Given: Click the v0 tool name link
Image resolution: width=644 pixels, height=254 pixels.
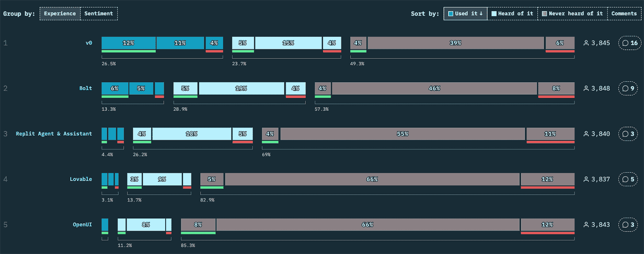Looking at the screenshot, I should [89, 43].
